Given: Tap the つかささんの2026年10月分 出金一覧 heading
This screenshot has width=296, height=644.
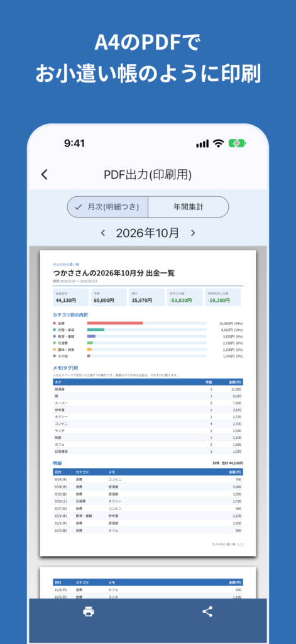Looking at the screenshot, I should pyautogui.click(x=114, y=274).
